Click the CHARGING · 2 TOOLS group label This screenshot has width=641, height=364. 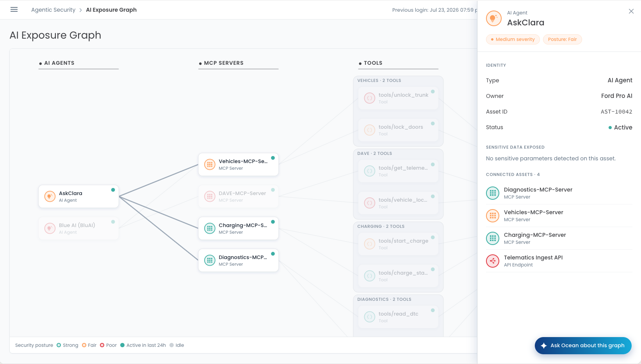(381, 226)
